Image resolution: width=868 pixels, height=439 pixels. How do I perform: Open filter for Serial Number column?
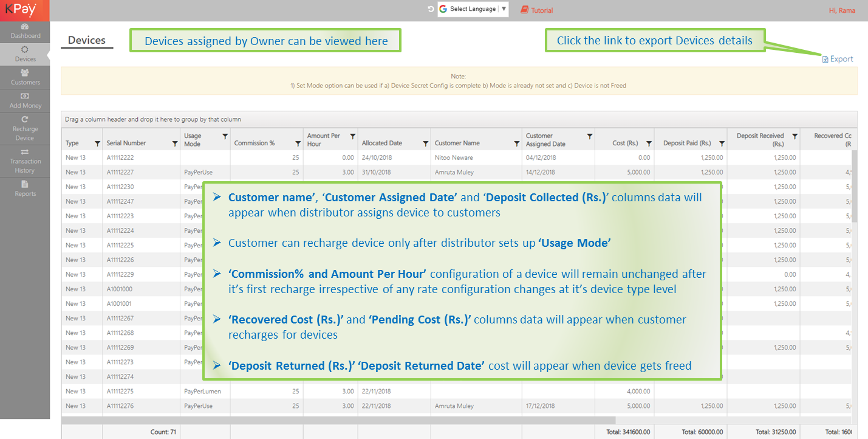tap(175, 143)
